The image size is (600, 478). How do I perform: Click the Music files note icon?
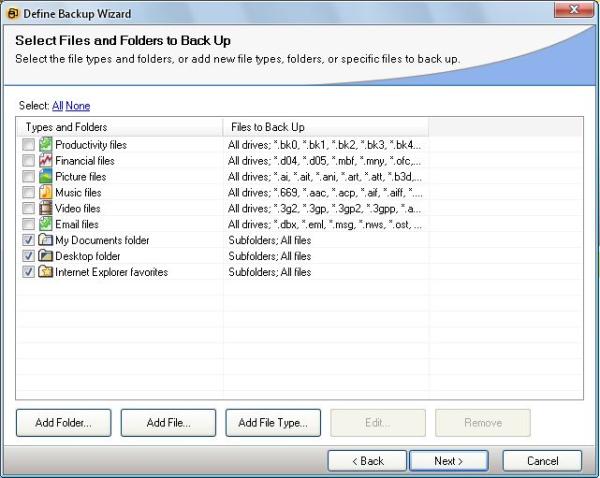[x=46, y=193]
